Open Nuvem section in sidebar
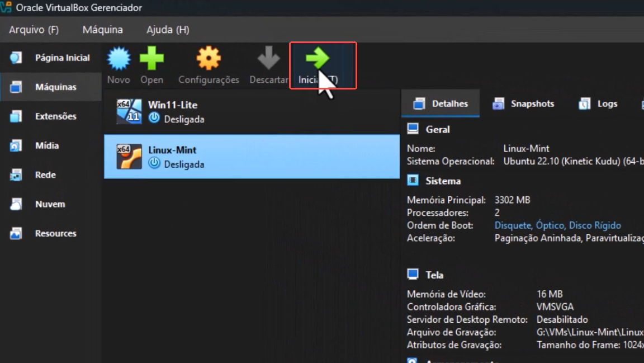Screen dimensions: 644x363 pos(50,204)
